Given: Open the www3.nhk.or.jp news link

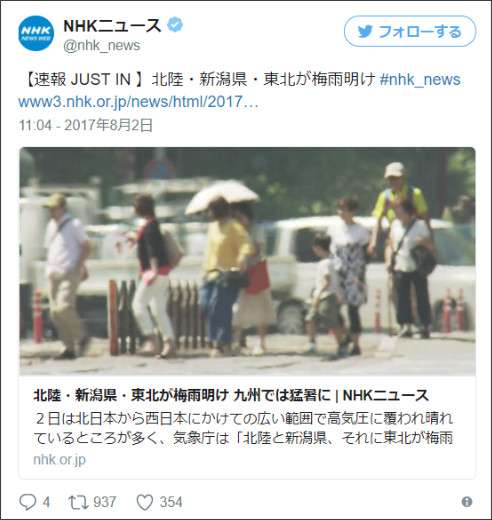Looking at the screenshot, I should pyautogui.click(x=138, y=102).
